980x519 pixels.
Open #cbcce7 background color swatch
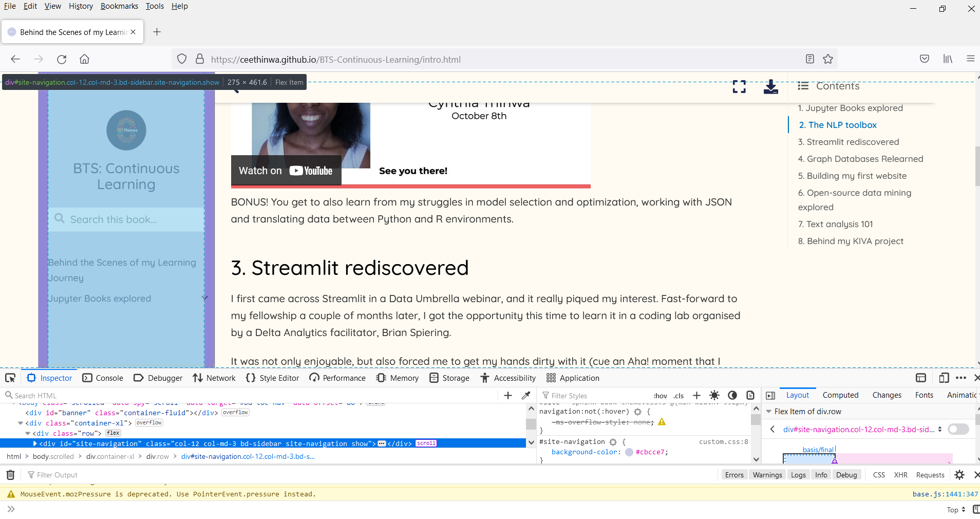tap(629, 452)
